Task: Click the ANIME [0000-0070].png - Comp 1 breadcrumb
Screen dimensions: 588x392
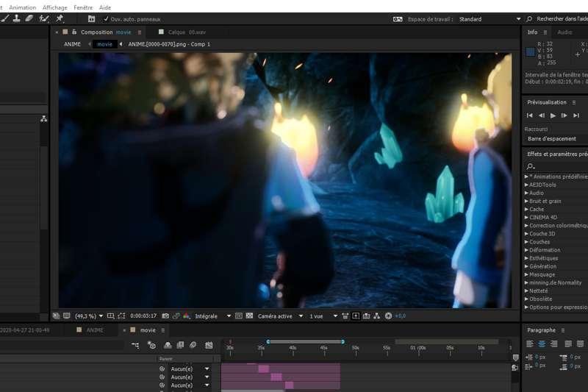Action: [169, 44]
